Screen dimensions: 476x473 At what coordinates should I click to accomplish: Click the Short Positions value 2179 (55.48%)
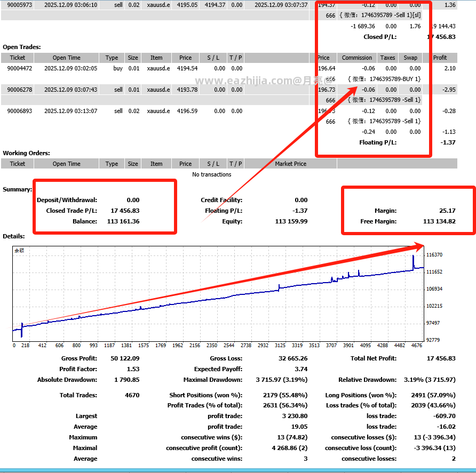tap(285, 395)
